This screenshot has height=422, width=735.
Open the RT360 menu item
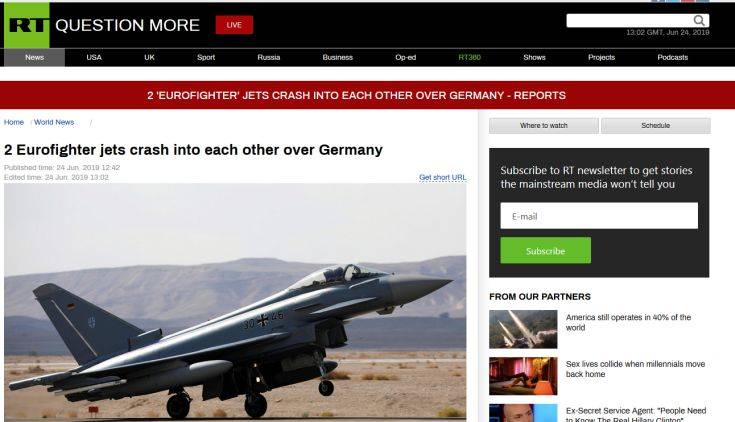click(469, 57)
